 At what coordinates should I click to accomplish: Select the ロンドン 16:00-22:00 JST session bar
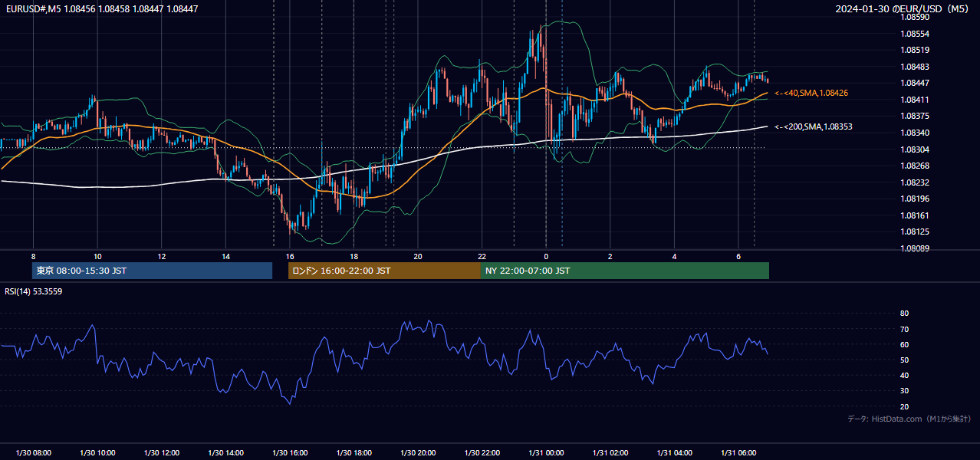coord(384,271)
